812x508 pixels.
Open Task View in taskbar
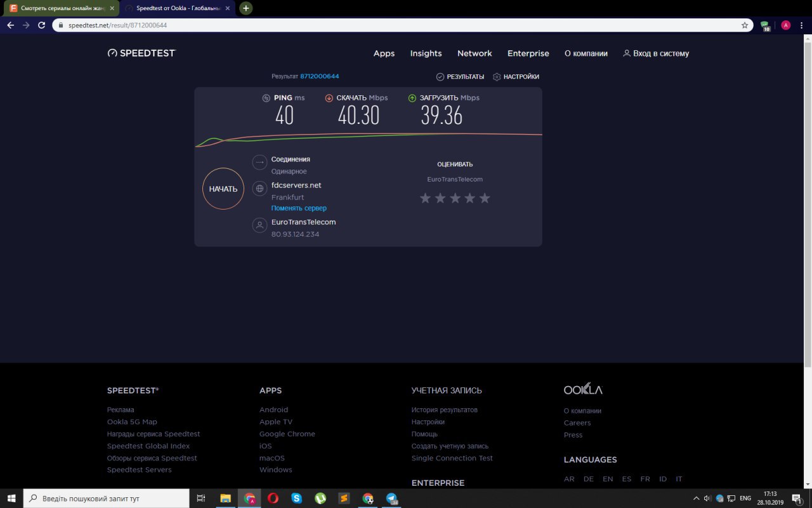[201, 498]
